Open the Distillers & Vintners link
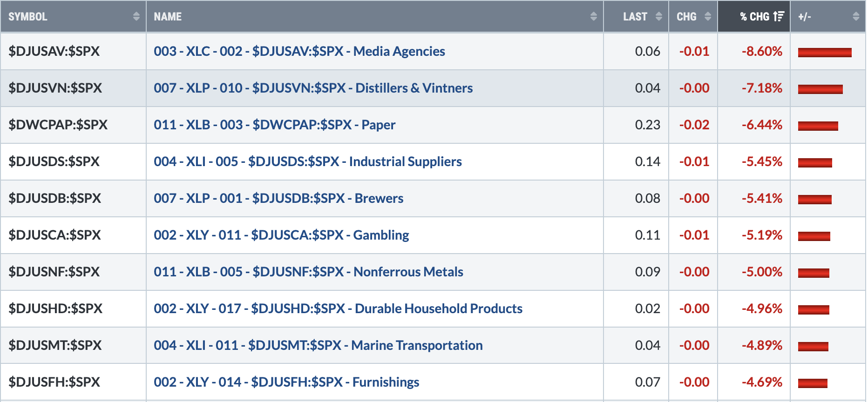The height and width of the screenshot is (402, 868). pyautogui.click(x=313, y=88)
